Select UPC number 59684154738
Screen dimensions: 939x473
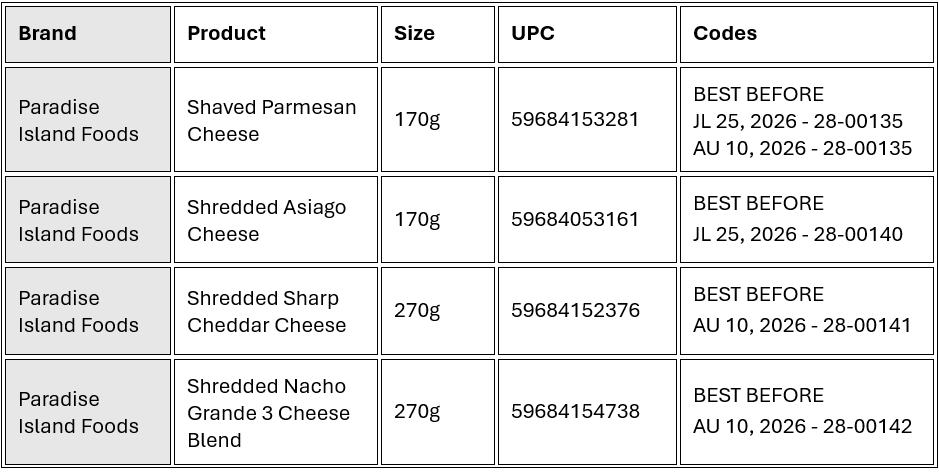click(575, 412)
